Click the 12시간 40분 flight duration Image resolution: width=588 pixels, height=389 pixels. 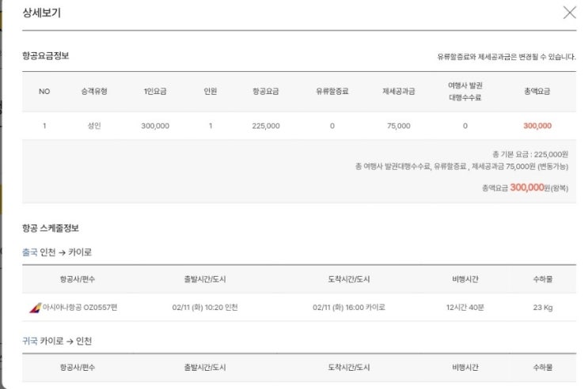pos(464,307)
